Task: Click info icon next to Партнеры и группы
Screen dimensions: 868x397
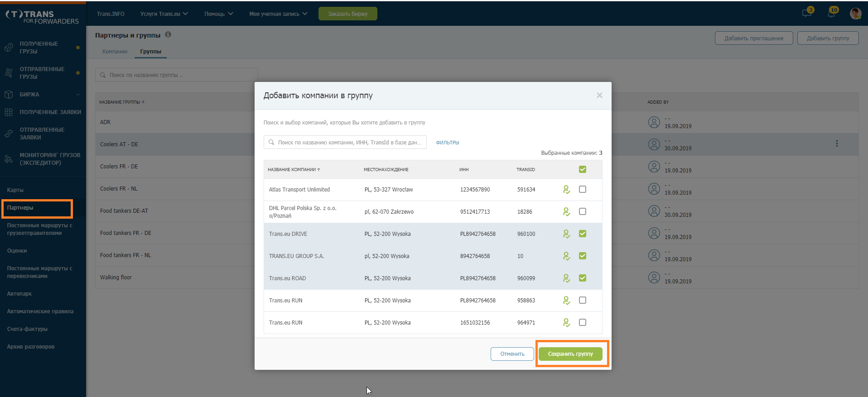Action: click(168, 34)
